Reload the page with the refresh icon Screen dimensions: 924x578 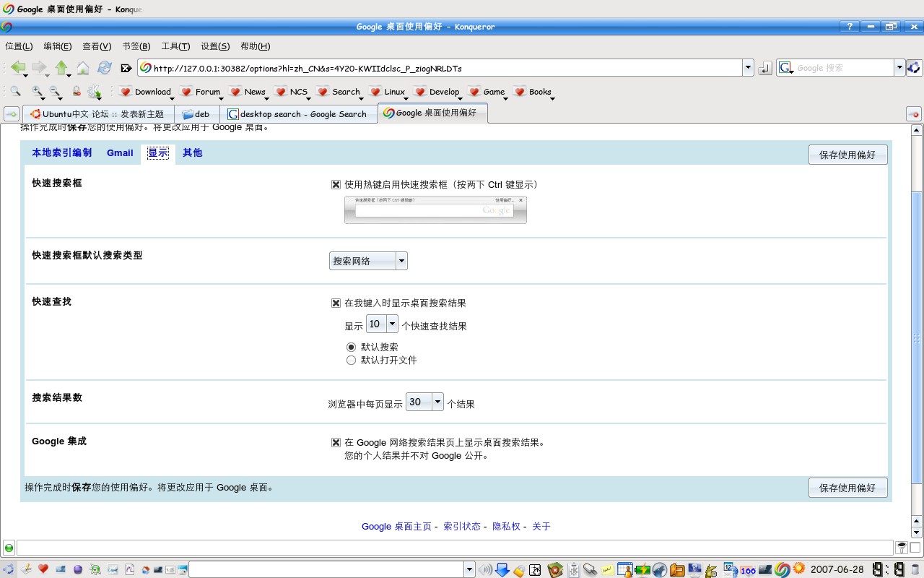105,68
